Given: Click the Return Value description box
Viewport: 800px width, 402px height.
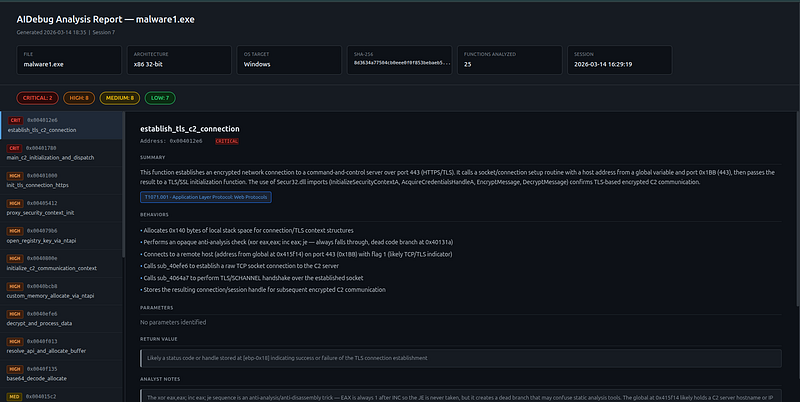Looking at the screenshot, I should pyautogui.click(x=461, y=358).
